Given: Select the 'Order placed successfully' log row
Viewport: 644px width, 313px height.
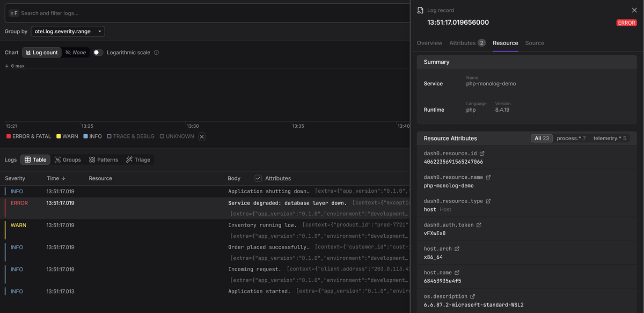Looking at the screenshot, I should [205, 252].
